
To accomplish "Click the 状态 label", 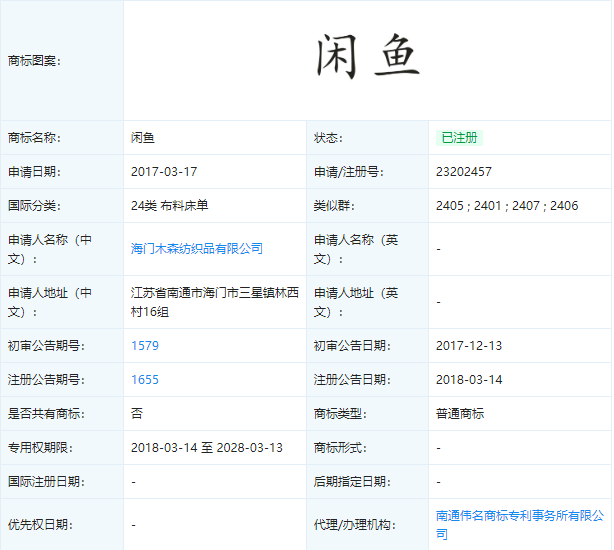I will coord(328,138).
